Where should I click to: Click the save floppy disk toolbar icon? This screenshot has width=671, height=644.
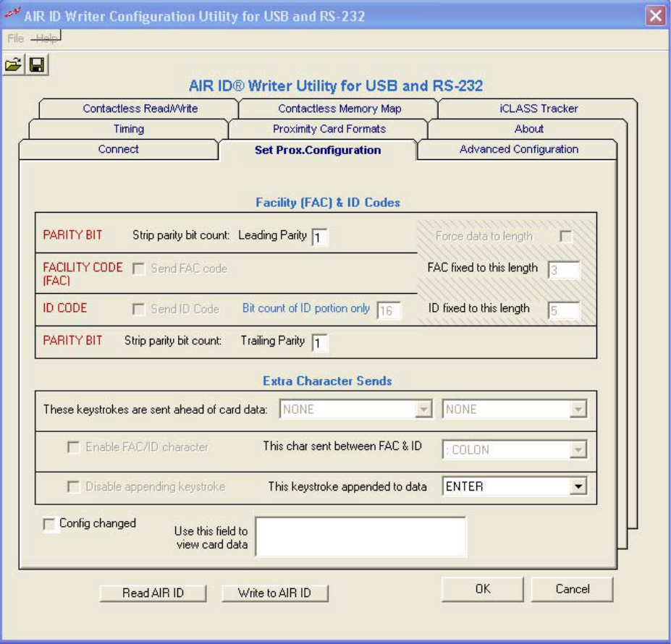pyautogui.click(x=37, y=64)
